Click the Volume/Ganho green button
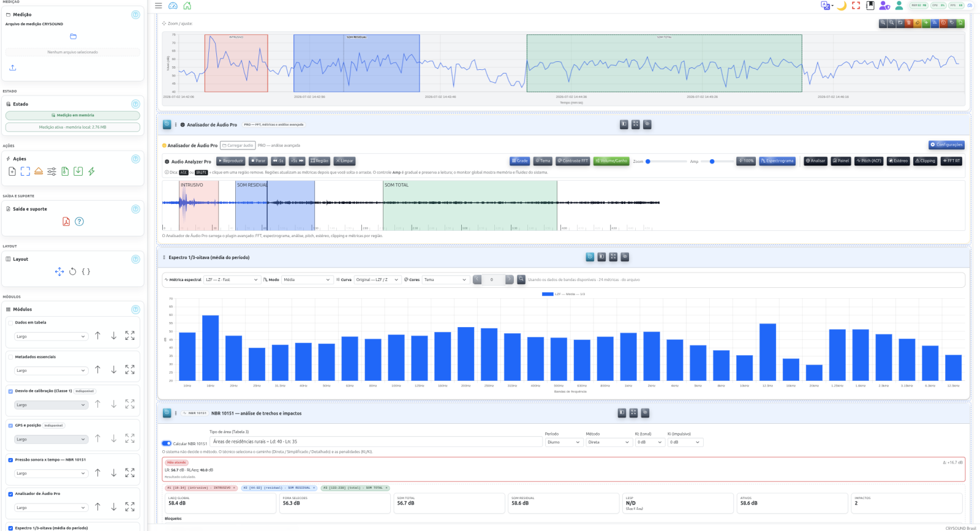980x531 pixels. [x=611, y=161]
